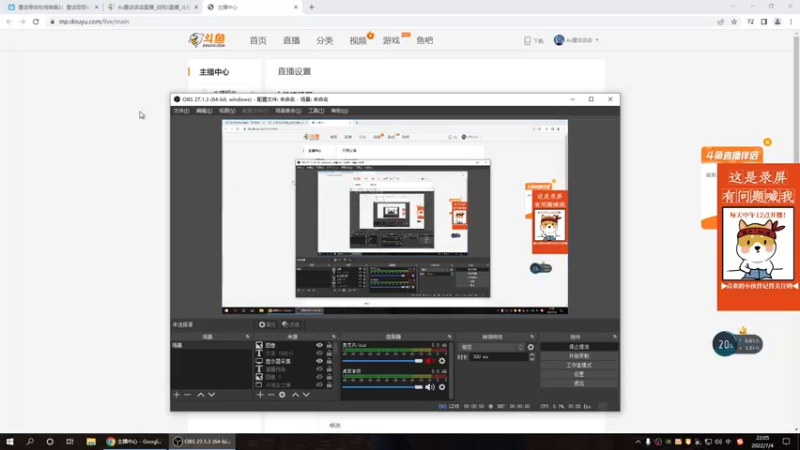Remove source using minus icon in Sources panel
Viewport: 800px width, 450px height.
point(271,395)
